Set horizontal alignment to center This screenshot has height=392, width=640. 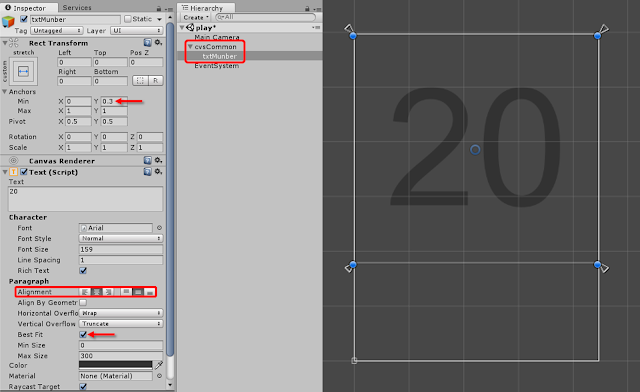pos(97,292)
